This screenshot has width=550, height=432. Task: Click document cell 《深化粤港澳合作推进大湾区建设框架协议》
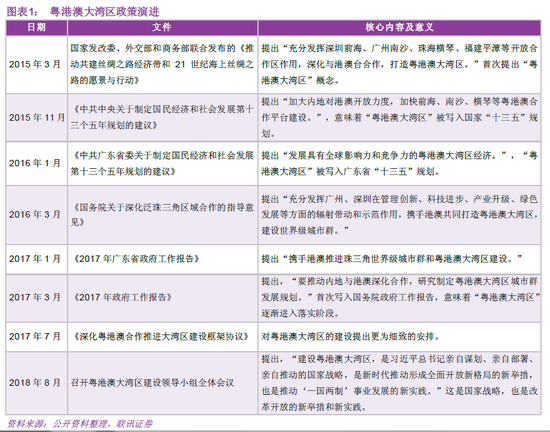162,337
